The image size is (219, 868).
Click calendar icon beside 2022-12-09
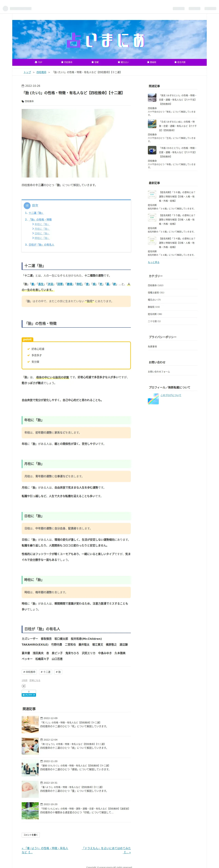pos(41,718)
